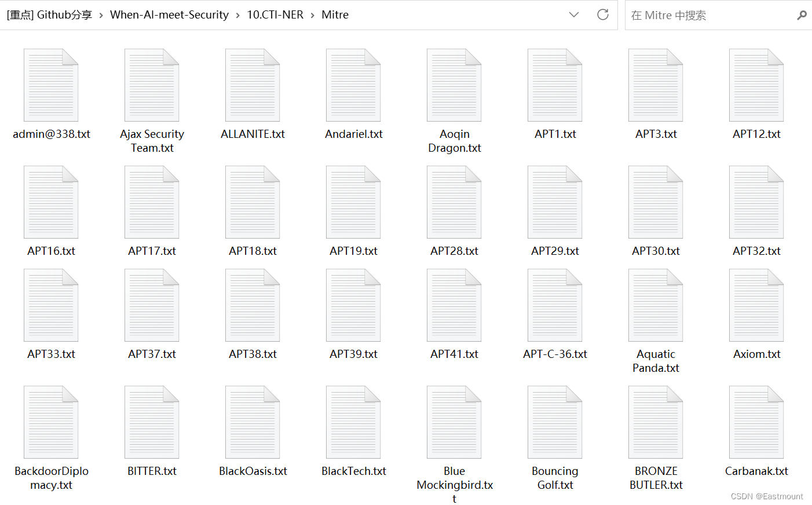Click the BlackTech.txt file name label

(353, 471)
